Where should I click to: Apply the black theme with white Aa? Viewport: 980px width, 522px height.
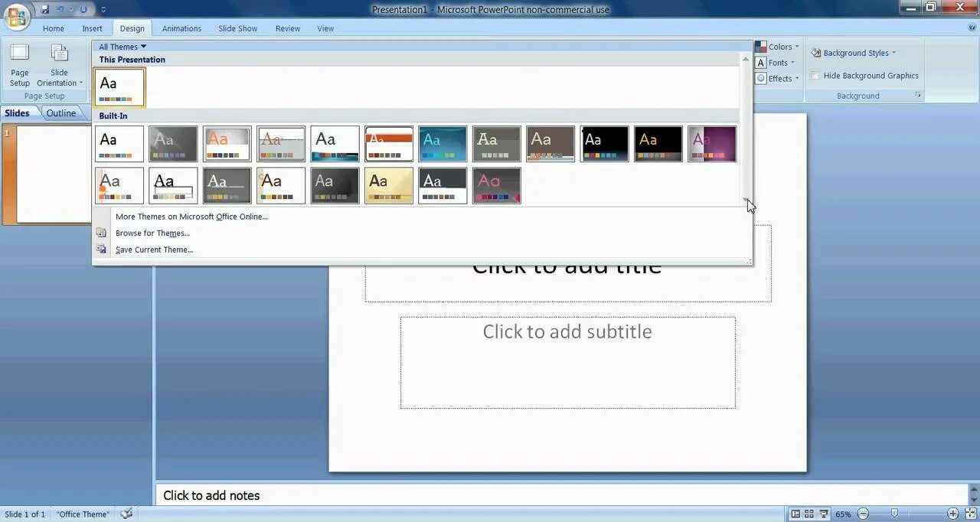pyautogui.click(x=604, y=144)
